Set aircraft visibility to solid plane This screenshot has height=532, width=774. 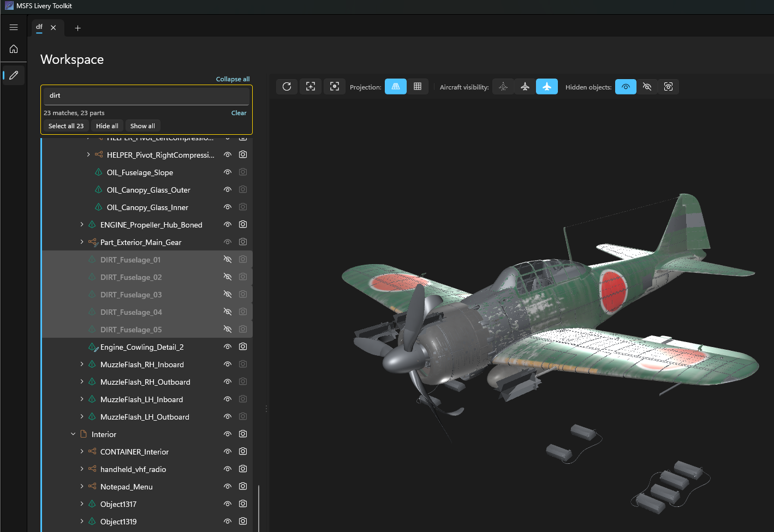point(547,87)
